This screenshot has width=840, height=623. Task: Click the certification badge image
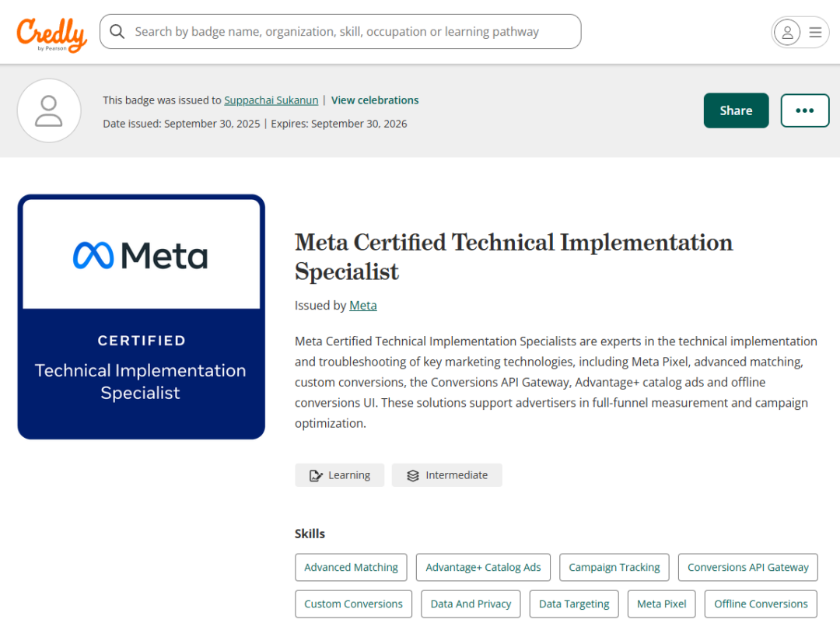click(x=141, y=316)
